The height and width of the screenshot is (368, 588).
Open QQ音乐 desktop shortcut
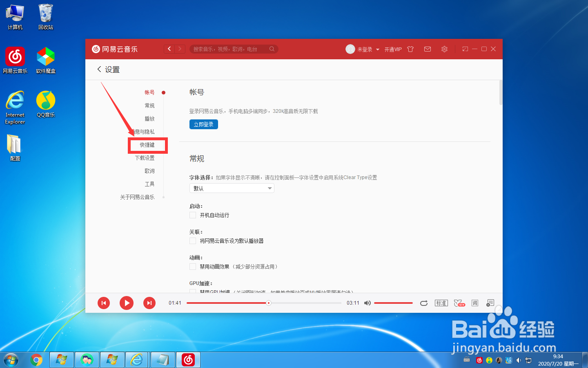pos(46,104)
